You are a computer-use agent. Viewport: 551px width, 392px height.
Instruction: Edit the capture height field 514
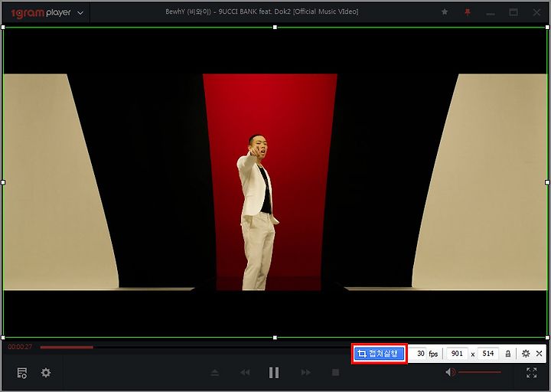pyautogui.click(x=488, y=353)
